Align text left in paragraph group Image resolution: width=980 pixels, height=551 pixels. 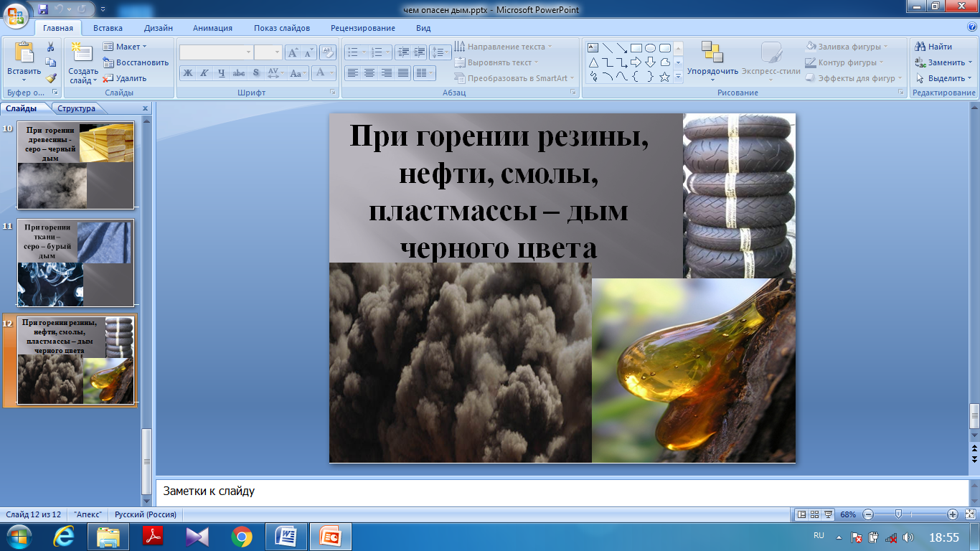(x=352, y=72)
